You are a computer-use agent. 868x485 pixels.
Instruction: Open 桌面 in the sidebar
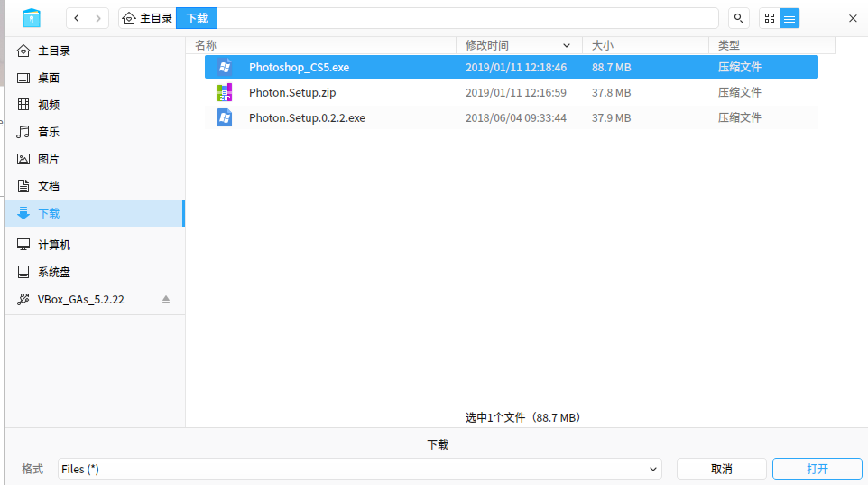pos(95,79)
